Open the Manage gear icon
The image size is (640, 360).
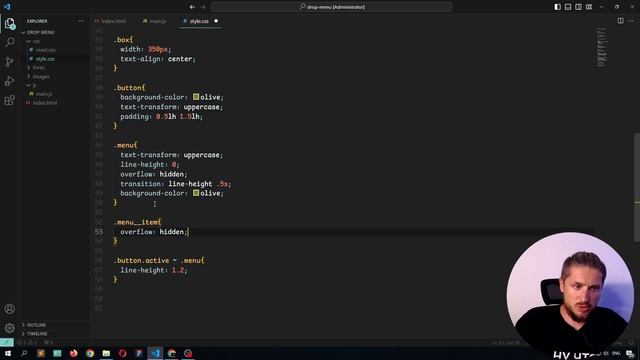pyautogui.click(x=10, y=328)
